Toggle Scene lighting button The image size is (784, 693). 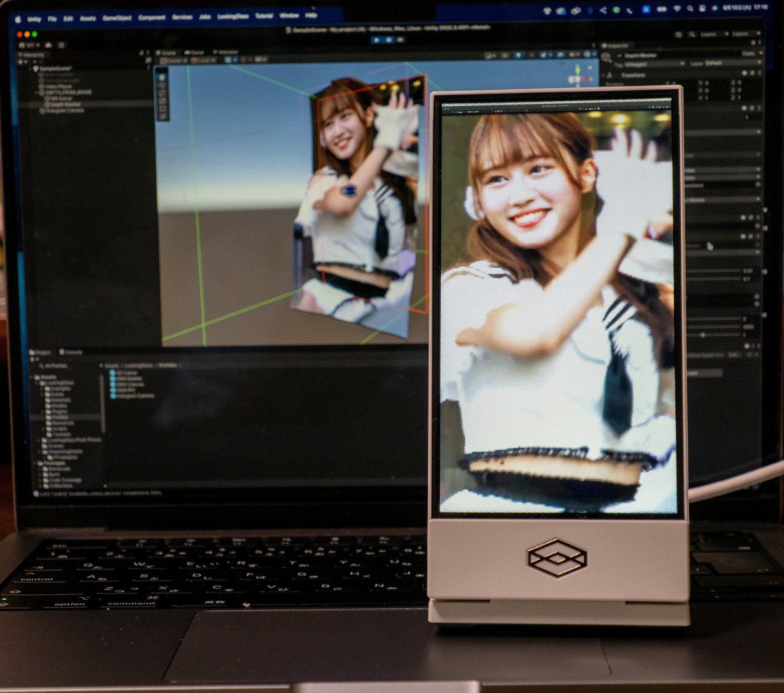point(519,55)
